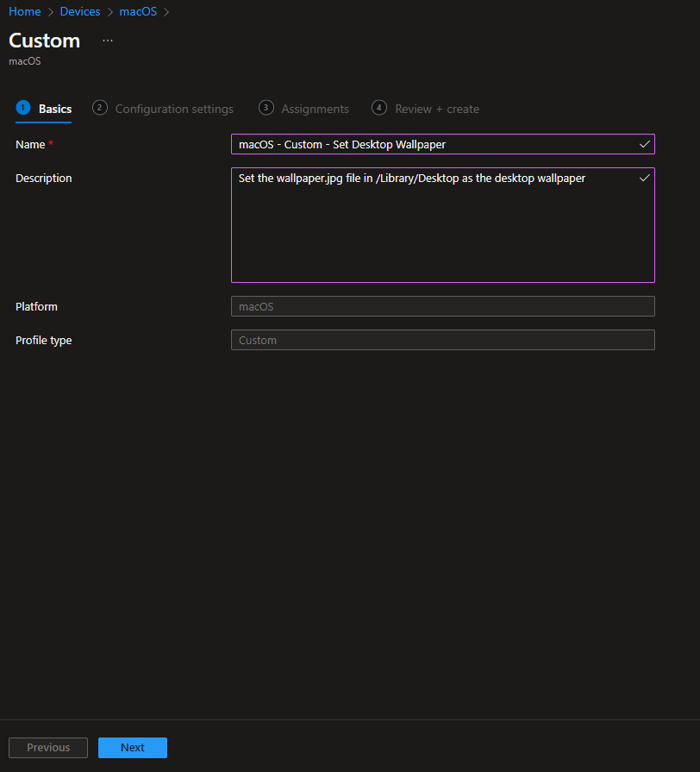Screen dimensions: 700x772
Task: Go to the Home breadcrumb
Action: [x=25, y=11]
